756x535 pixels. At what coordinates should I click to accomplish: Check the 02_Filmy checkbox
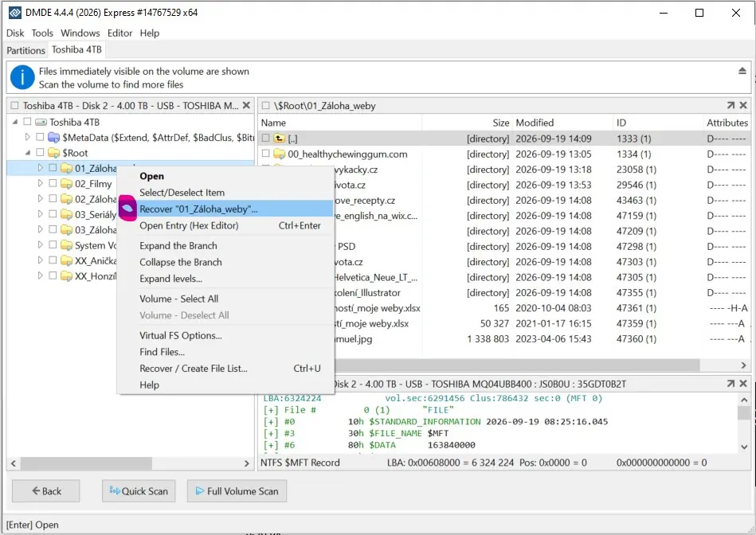point(53,183)
